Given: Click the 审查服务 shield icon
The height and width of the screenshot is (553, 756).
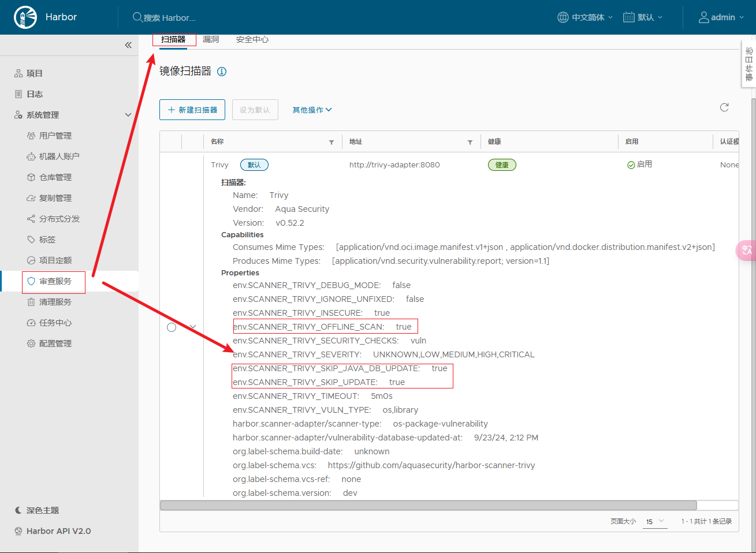Looking at the screenshot, I should point(31,281).
